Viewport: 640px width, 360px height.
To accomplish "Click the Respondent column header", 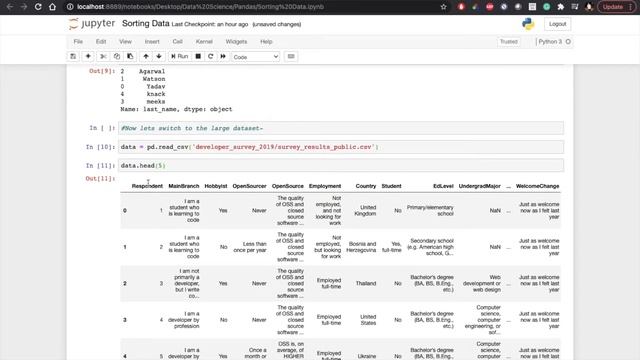I will (x=147, y=186).
